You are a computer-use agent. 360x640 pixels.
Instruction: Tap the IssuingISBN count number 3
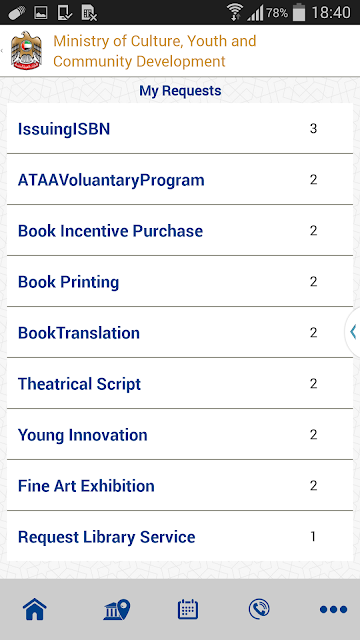click(x=313, y=129)
